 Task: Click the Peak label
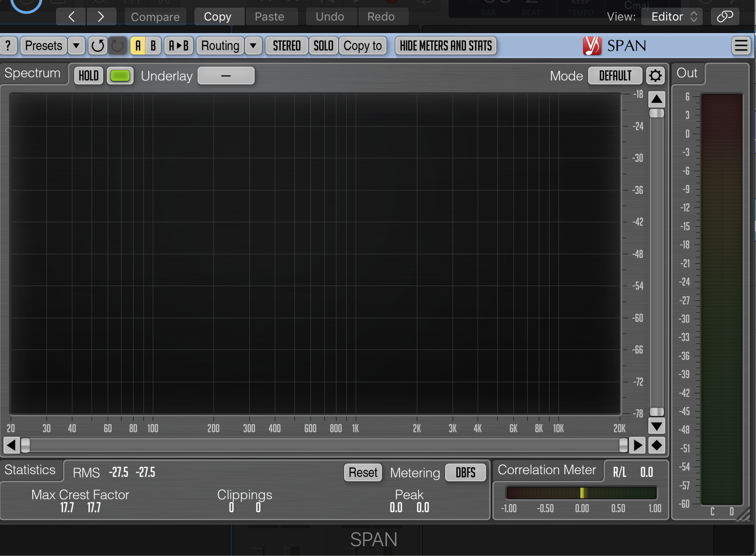tap(409, 495)
